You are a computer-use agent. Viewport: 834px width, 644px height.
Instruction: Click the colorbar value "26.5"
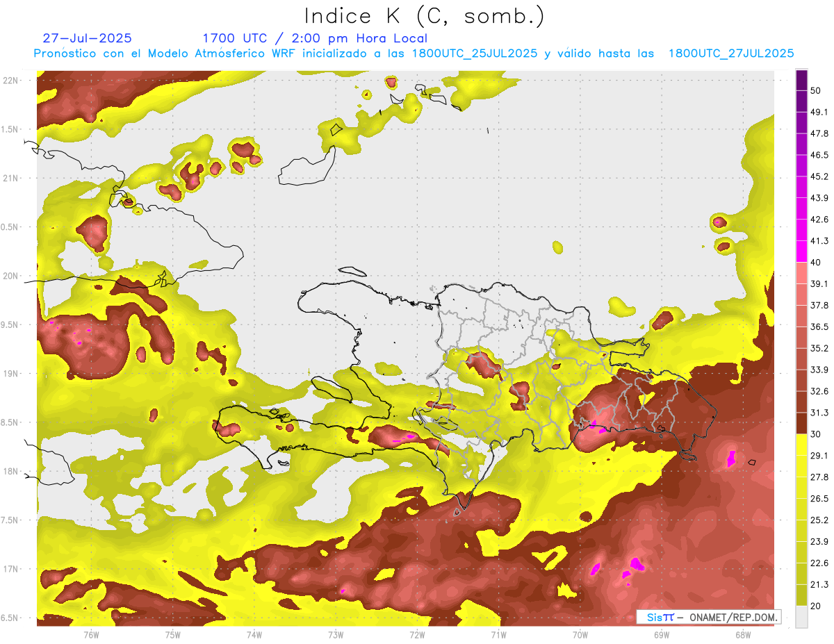(819, 499)
